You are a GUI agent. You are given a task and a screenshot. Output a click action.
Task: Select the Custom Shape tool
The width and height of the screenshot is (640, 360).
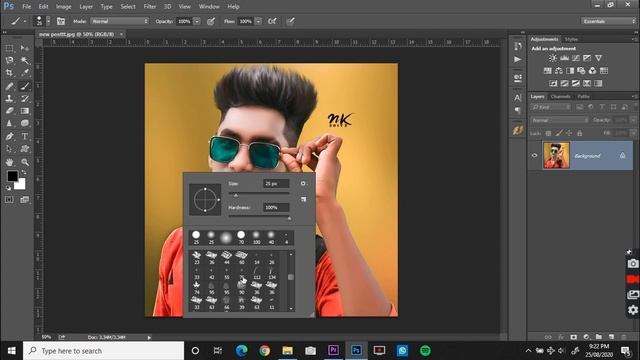point(24,149)
